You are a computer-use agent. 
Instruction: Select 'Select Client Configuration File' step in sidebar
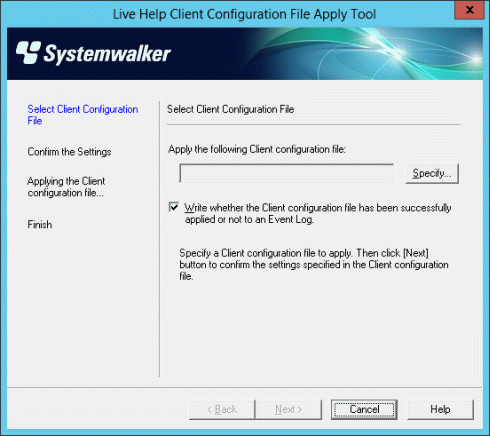tap(83, 115)
